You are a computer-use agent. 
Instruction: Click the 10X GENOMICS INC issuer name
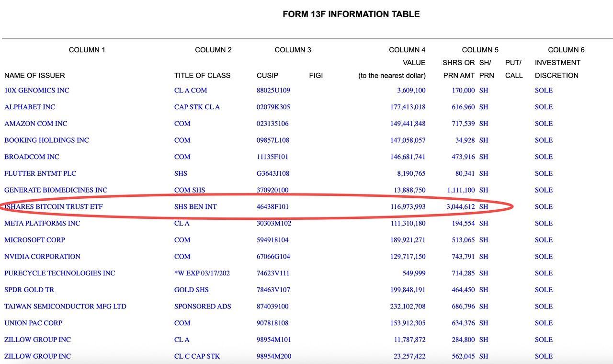click(x=37, y=90)
